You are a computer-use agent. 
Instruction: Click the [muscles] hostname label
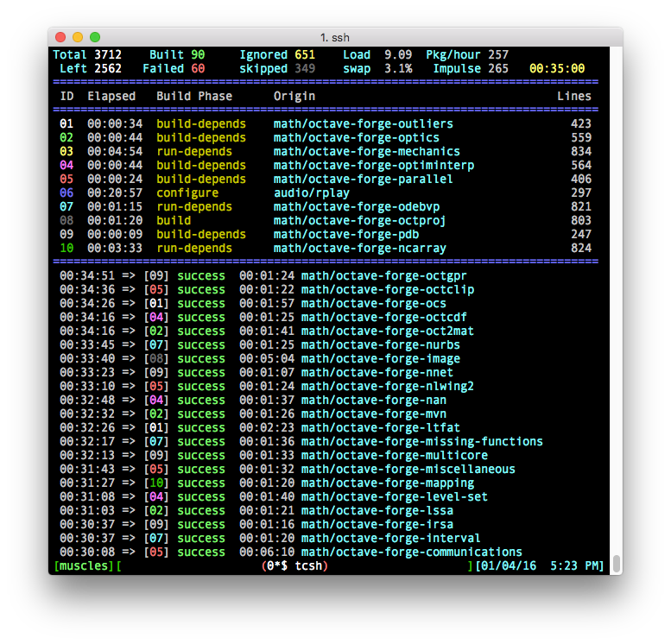click(84, 565)
